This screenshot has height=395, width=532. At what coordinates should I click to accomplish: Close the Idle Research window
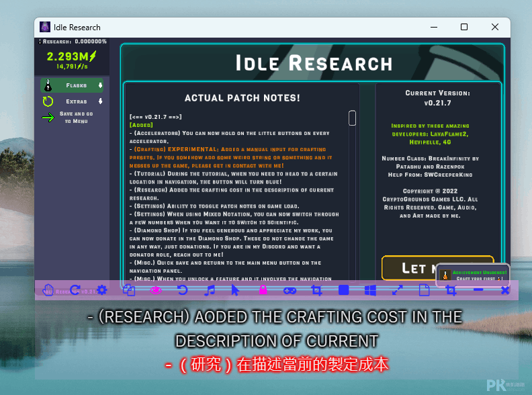tap(495, 27)
